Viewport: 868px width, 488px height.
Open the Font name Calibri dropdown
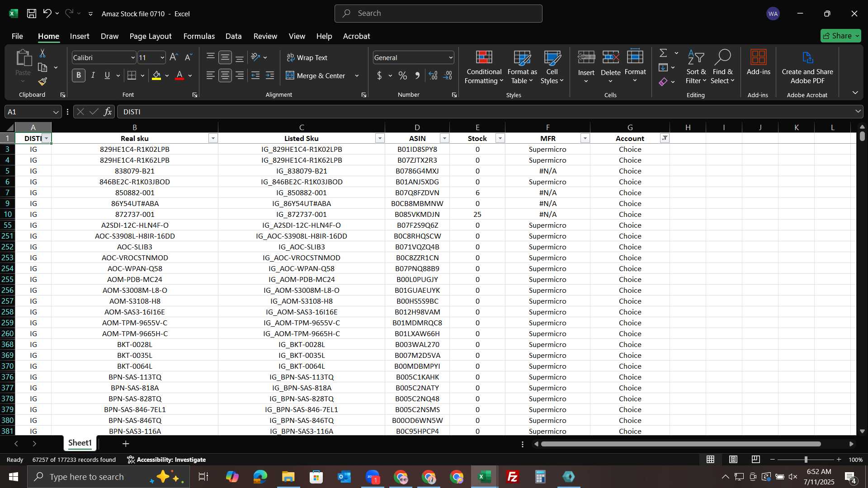coord(133,57)
